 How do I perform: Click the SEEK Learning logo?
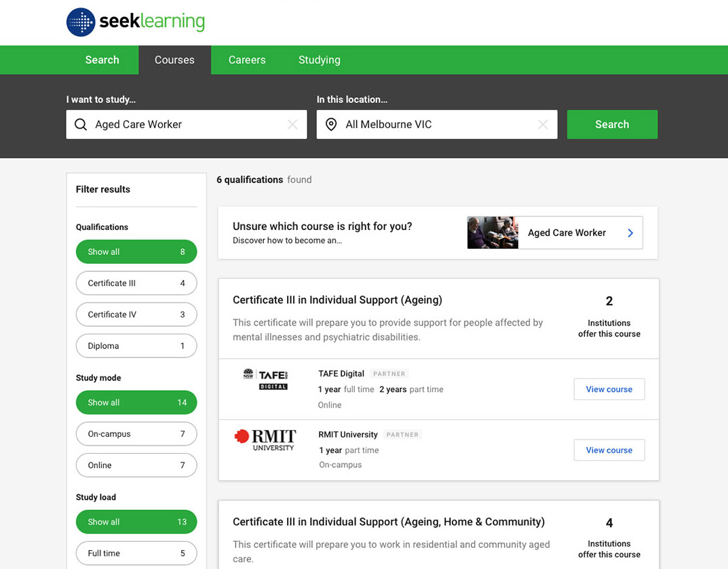(x=136, y=22)
